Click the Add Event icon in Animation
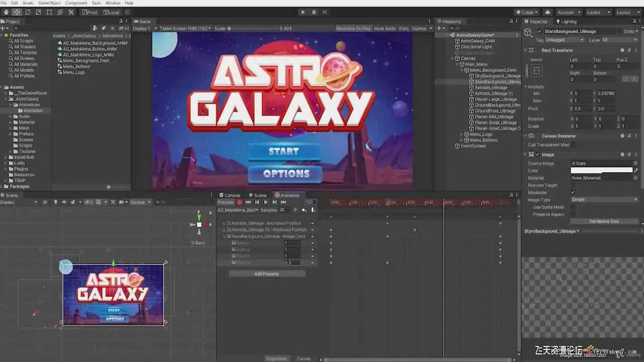Screen dimensions: 644x362 [313, 210]
